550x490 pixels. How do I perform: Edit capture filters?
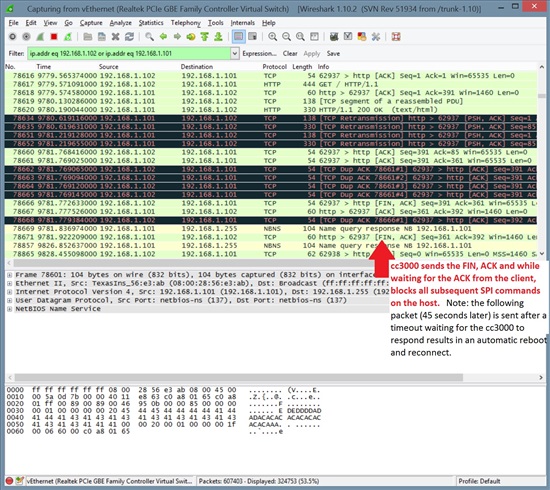click(334, 36)
